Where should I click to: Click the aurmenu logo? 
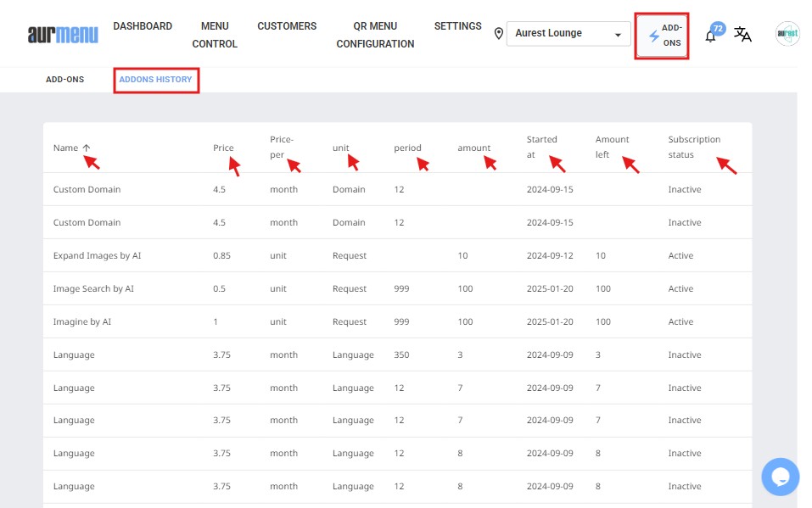(63, 34)
